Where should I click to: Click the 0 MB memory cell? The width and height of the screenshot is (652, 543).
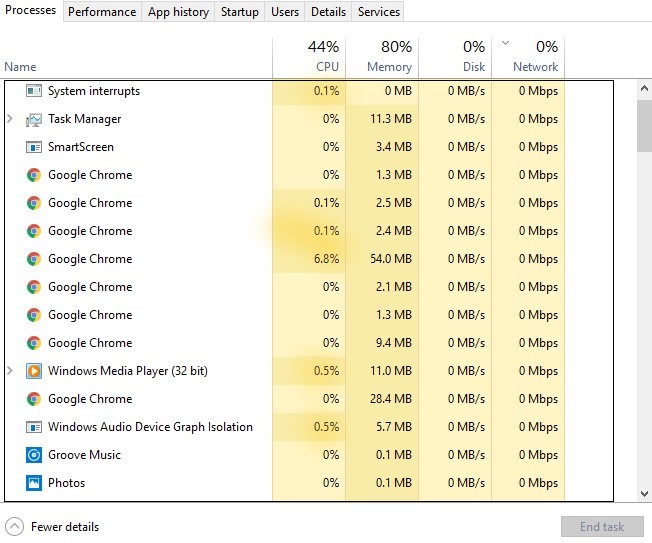(x=382, y=91)
